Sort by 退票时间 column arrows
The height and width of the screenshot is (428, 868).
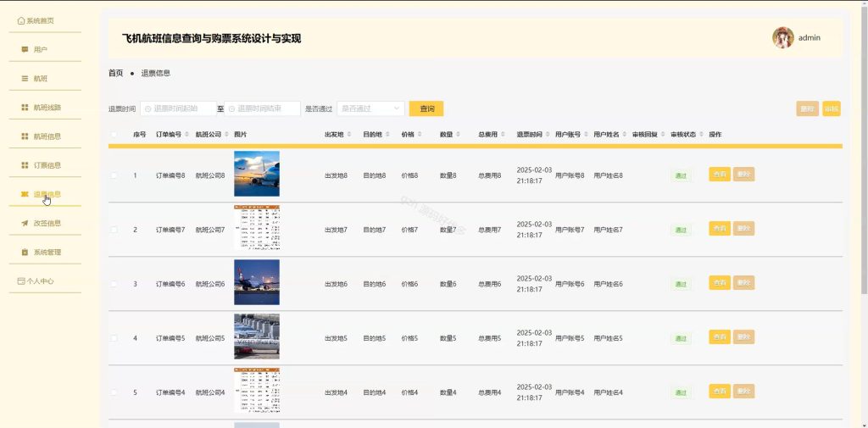pyautogui.click(x=548, y=135)
